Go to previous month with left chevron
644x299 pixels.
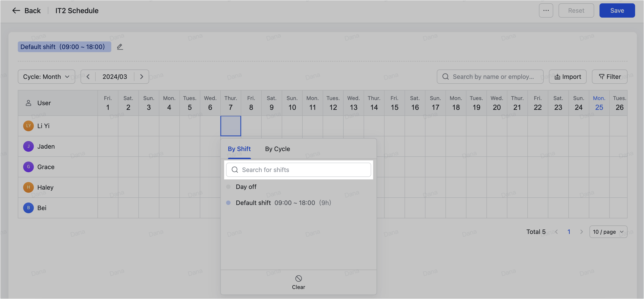pos(88,77)
